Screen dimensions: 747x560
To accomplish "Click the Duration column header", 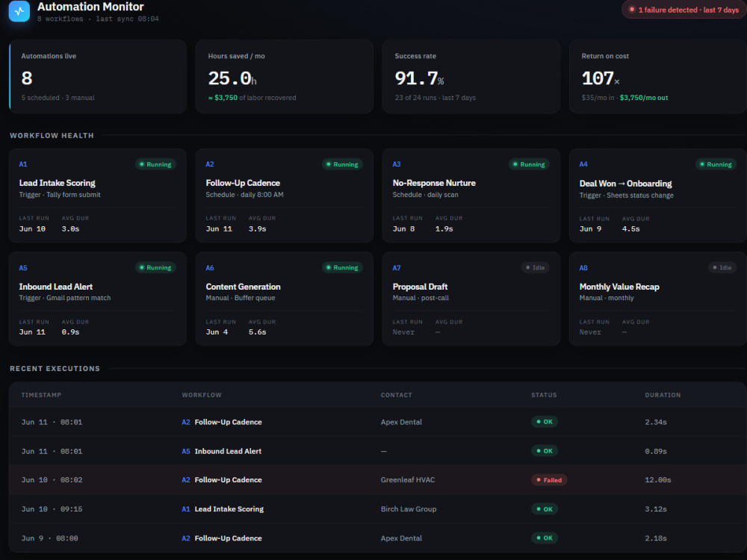I will pyautogui.click(x=663, y=395).
